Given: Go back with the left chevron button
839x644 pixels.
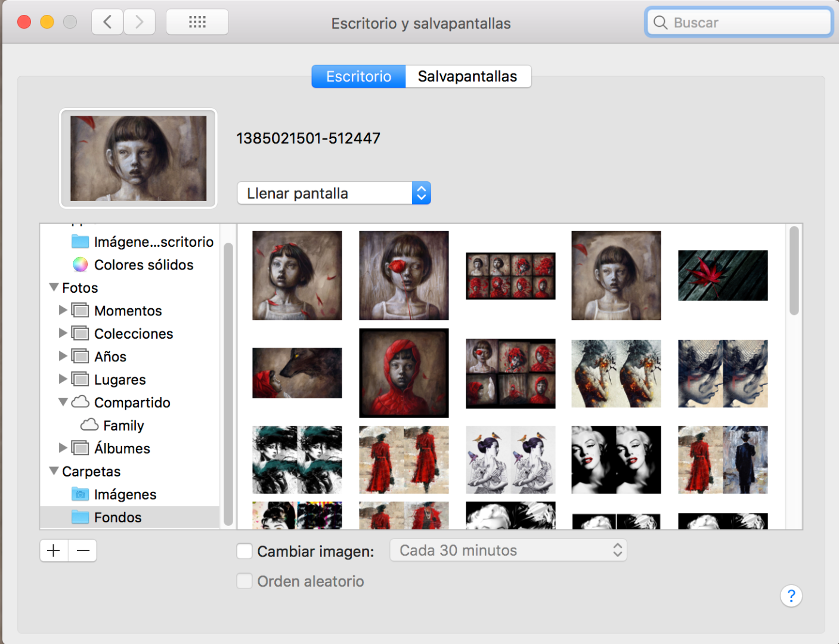Looking at the screenshot, I should [107, 22].
